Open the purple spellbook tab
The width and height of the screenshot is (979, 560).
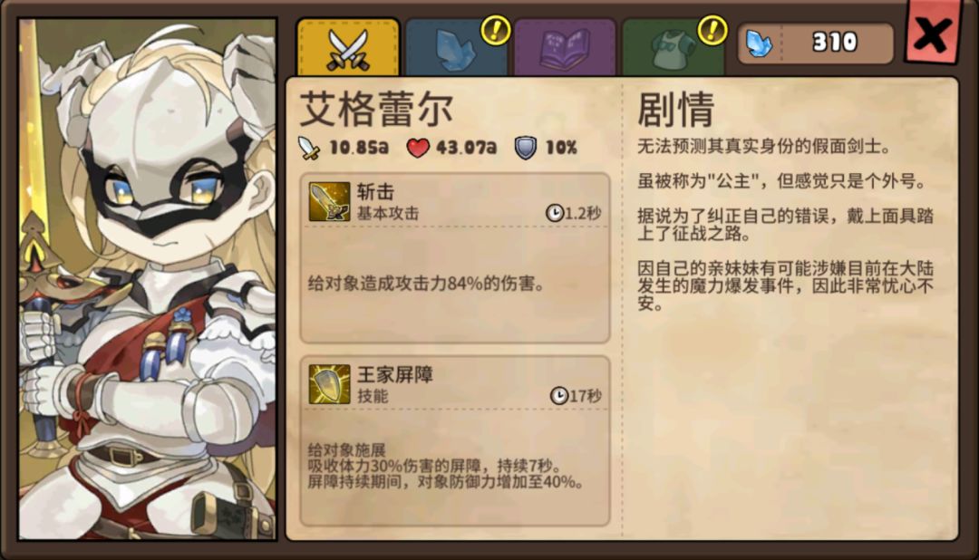pos(565,49)
